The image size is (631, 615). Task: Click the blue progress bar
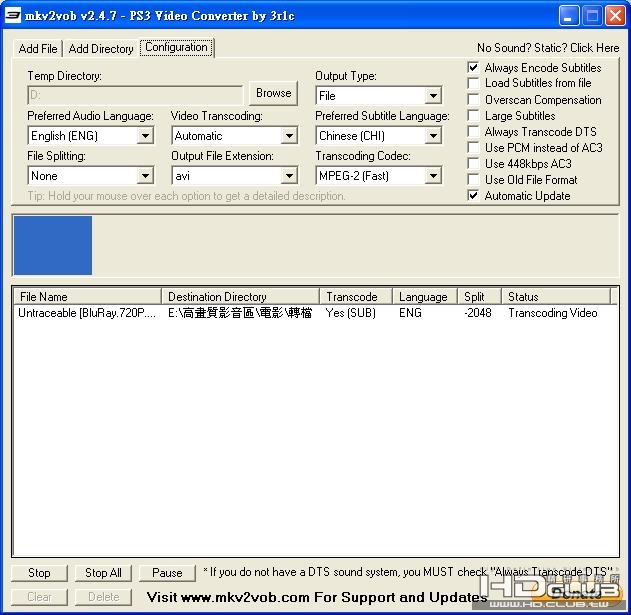53,246
